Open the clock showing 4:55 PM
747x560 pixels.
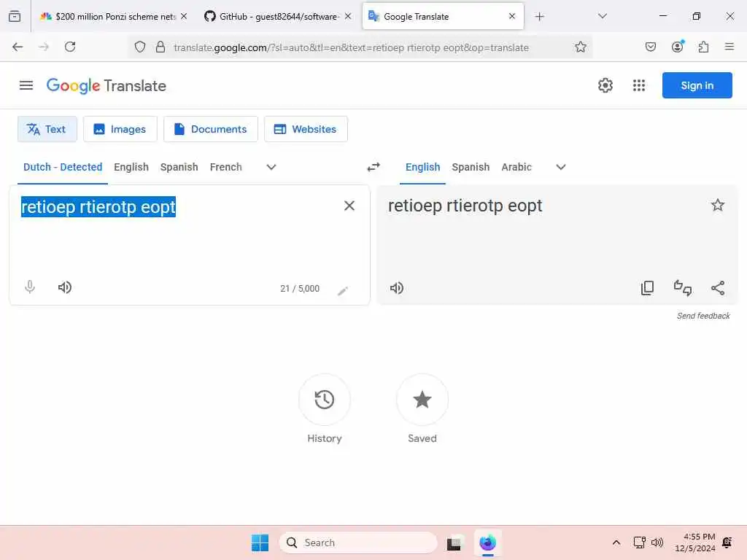point(695,542)
